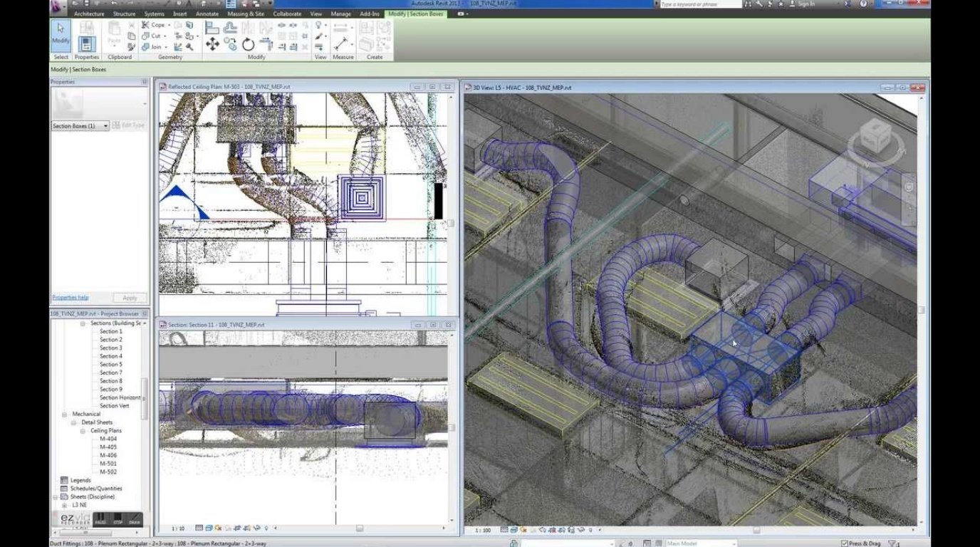The height and width of the screenshot is (547, 980).
Task: Select the M-404 ceiling plan
Action: (108, 439)
